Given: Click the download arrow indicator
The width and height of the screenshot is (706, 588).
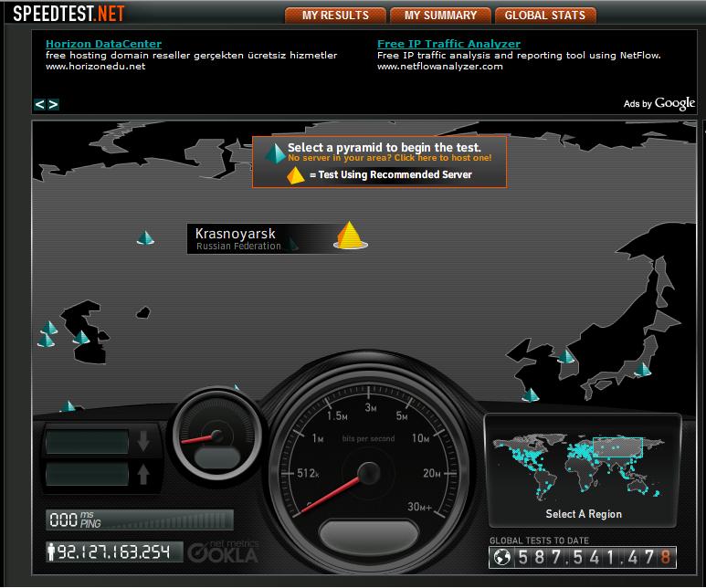Looking at the screenshot, I should point(142,443).
